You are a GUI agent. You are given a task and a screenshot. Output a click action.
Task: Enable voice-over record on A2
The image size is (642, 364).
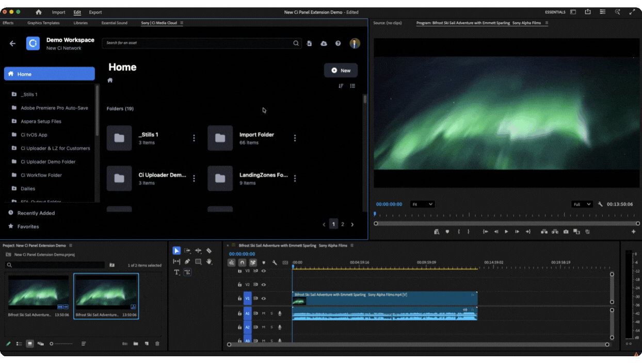click(x=280, y=327)
